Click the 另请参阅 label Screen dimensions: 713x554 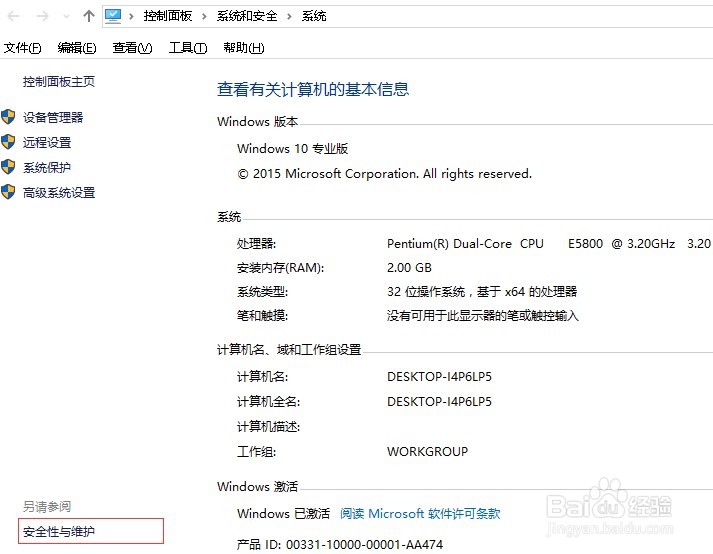pos(47,506)
